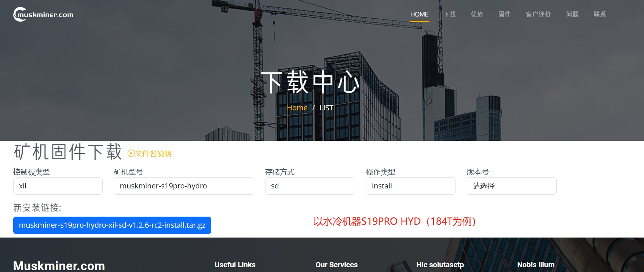Click the 联系 navigation item

600,14
